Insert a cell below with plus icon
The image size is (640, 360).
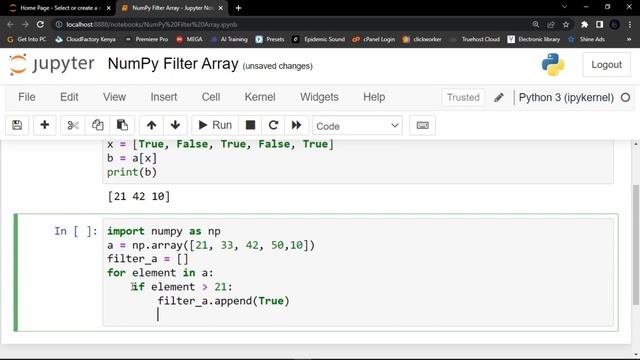click(x=44, y=125)
